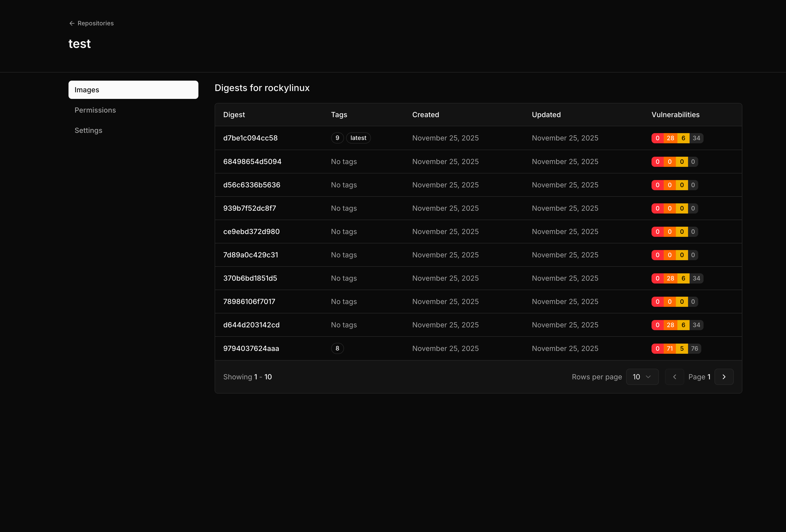Click the orange '71' badge for 9794037624aaa
Screen dimensions: 786x532
(x=670, y=348)
